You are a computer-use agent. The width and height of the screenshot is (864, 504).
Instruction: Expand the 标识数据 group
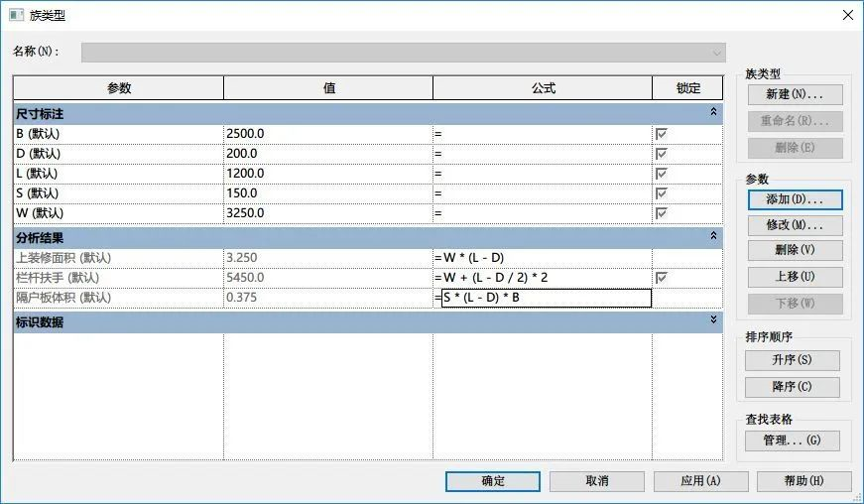(x=713, y=319)
